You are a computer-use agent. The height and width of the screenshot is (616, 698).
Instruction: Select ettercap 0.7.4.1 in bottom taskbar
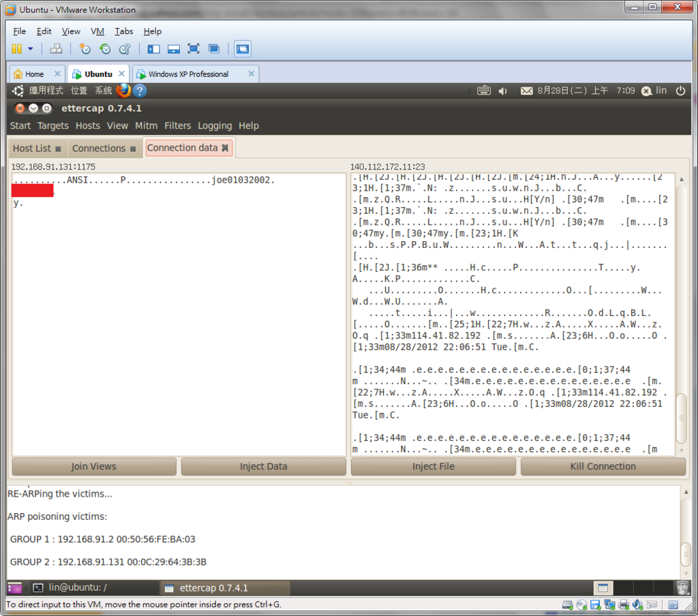[x=225, y=587]
